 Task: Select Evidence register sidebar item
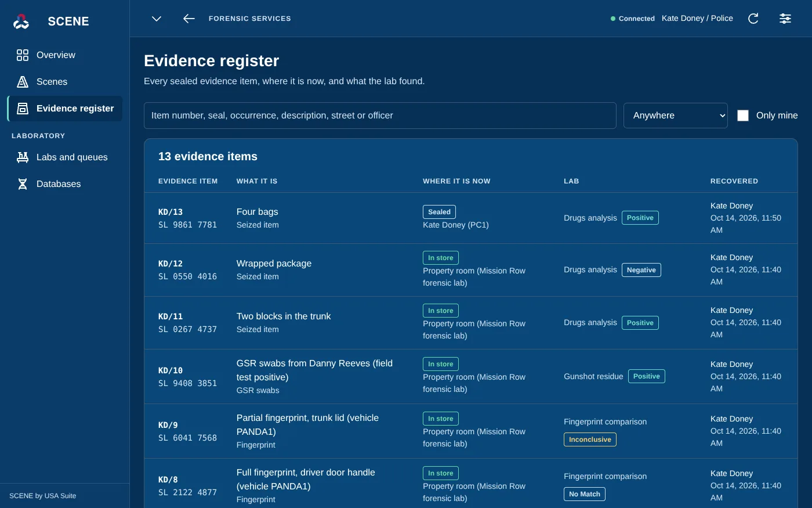64,109
